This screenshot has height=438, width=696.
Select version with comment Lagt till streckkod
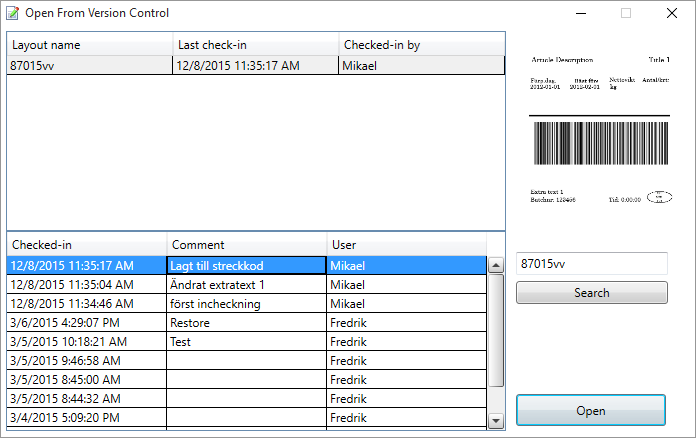point(246,266)
